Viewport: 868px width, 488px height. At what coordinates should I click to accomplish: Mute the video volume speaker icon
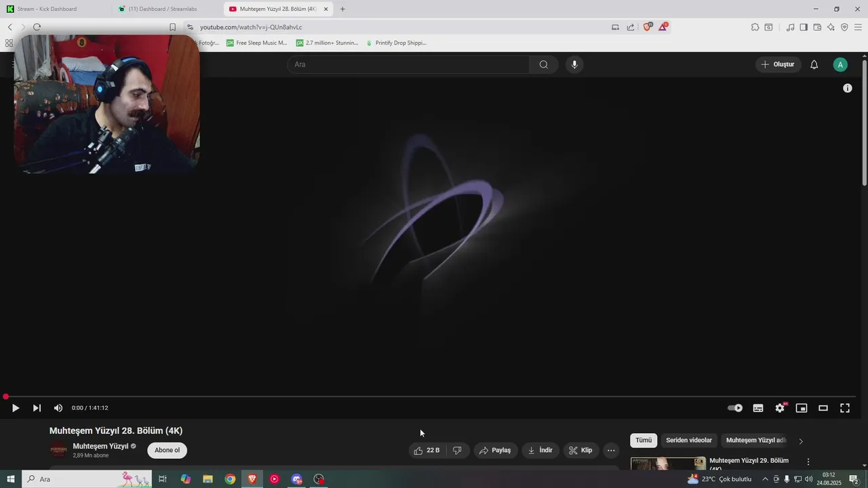click(58, 408)
